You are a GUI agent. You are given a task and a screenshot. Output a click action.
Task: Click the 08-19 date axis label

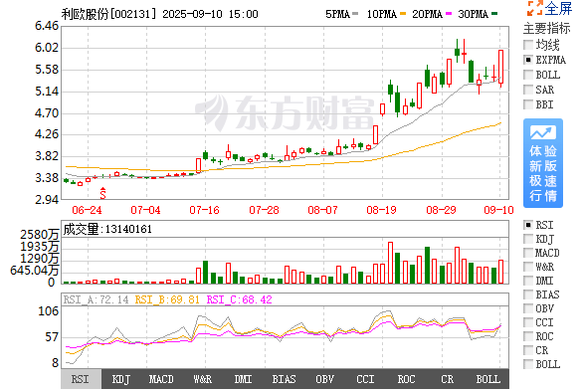click(381, 210)
